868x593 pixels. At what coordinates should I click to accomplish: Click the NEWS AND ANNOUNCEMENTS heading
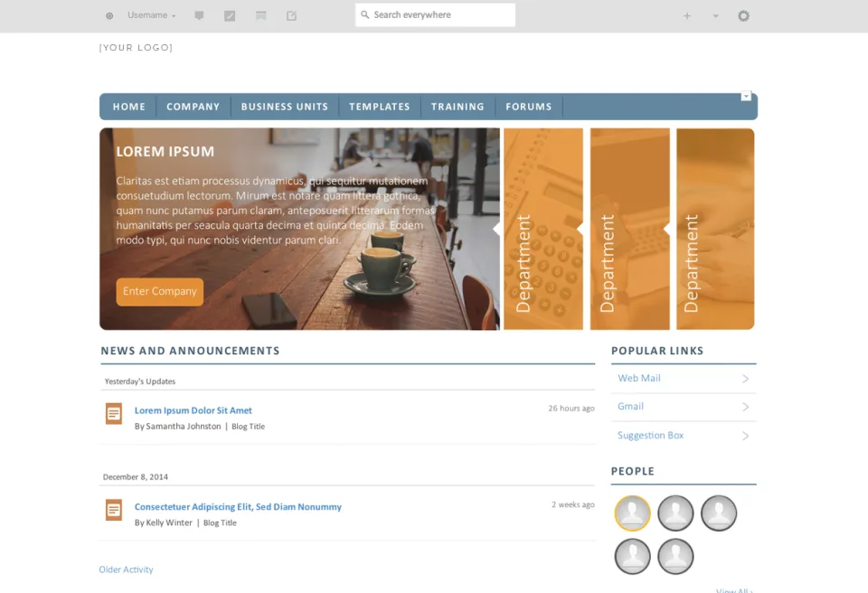coord(190,351)
